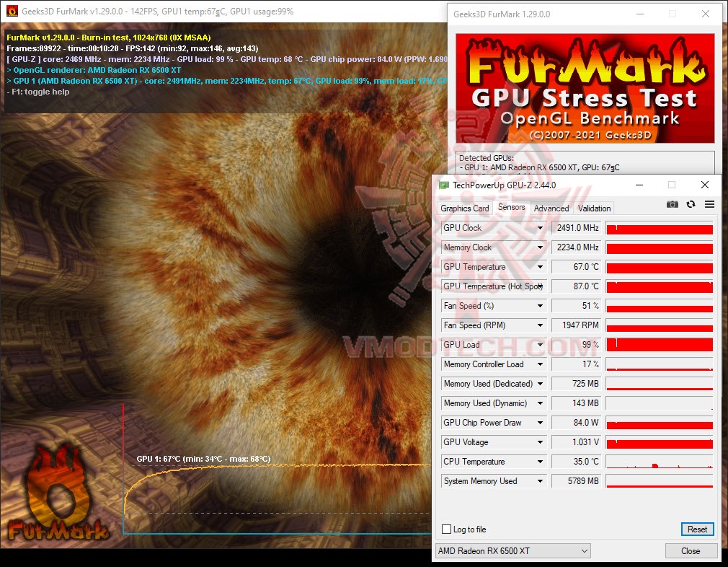The height and width of the screenshot is (567, 728).
Task: Open the GPU Chip Power Draw dropdown
Action: [540, 423]
